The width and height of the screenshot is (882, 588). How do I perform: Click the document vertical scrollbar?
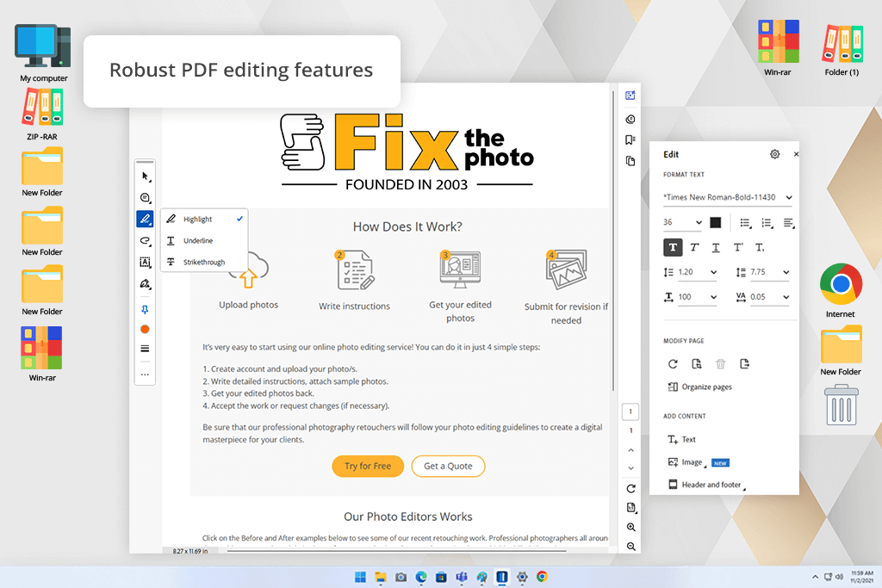pyautogui.click(x=612, y=242)
